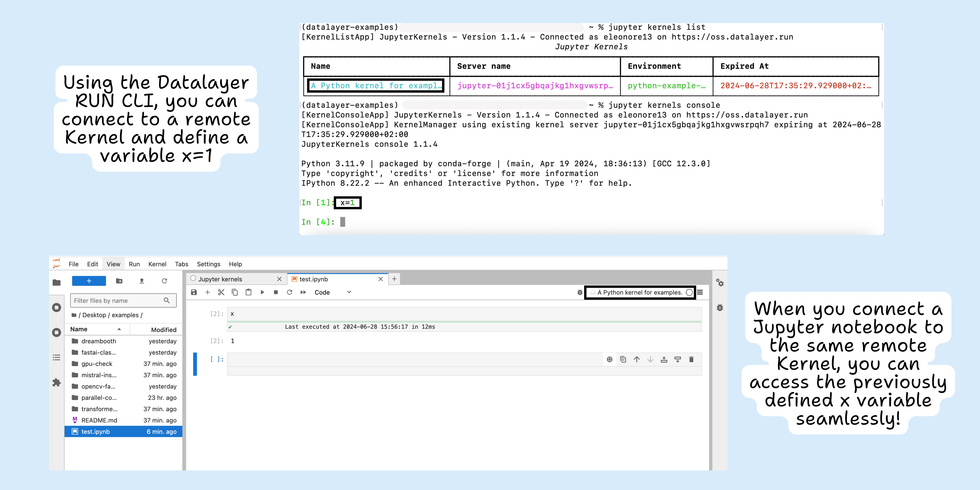Cut the selected cell with scissors icon
980x490 pixels.
(221, 292)
